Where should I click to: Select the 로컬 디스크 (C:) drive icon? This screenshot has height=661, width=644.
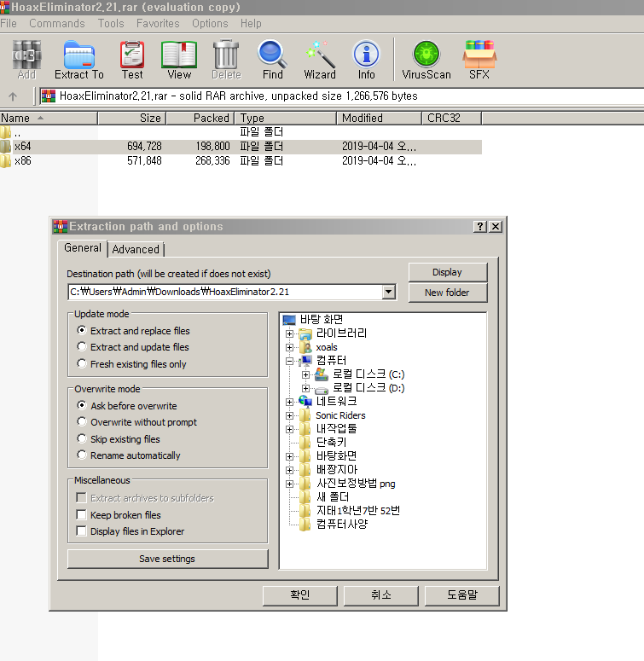click(322, 374)
